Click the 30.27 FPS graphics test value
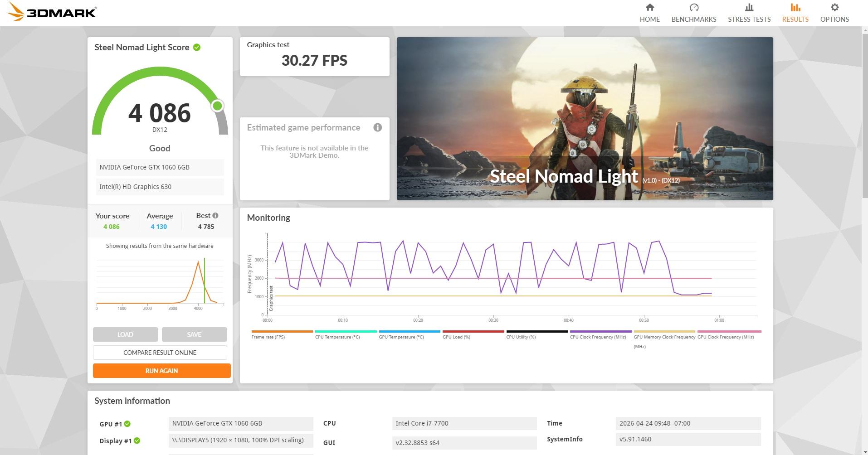The width and height of the screenshot is (868, 455). pyautogui.click(x=314, y=60)
